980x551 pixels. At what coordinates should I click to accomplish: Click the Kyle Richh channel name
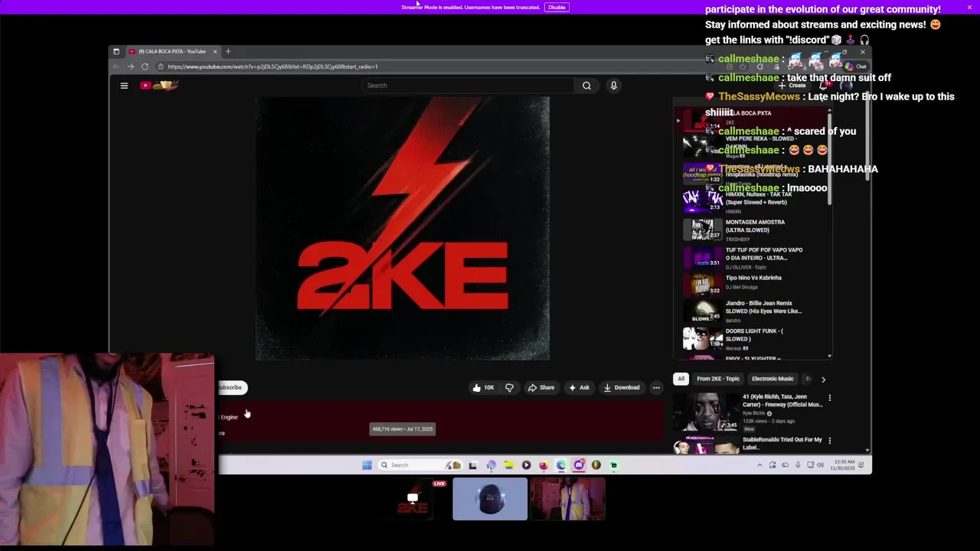coord(754,413)
